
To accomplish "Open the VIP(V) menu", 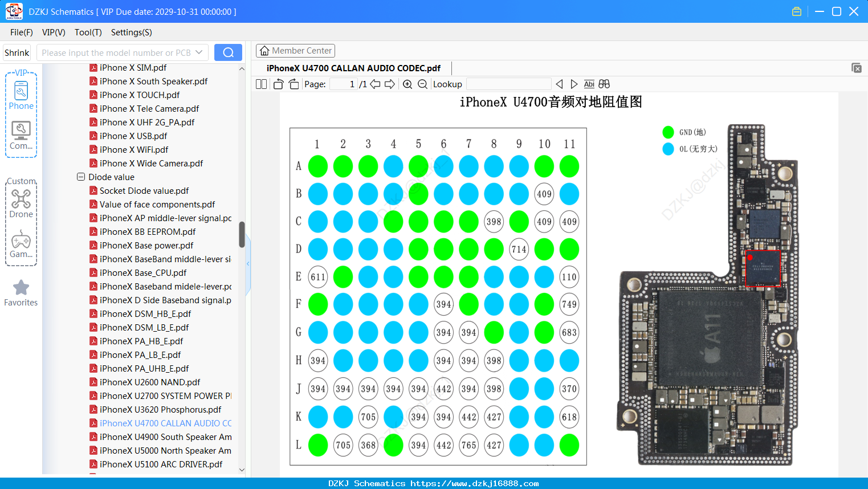I will [x=54, y=32].
